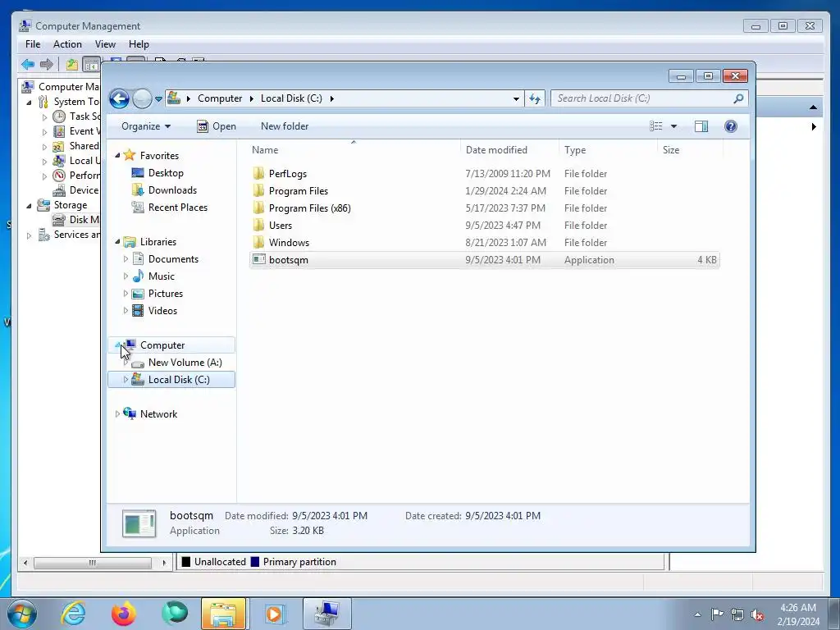Open the Action Center flag icon

pyautogui.click(x=717, y=614)
